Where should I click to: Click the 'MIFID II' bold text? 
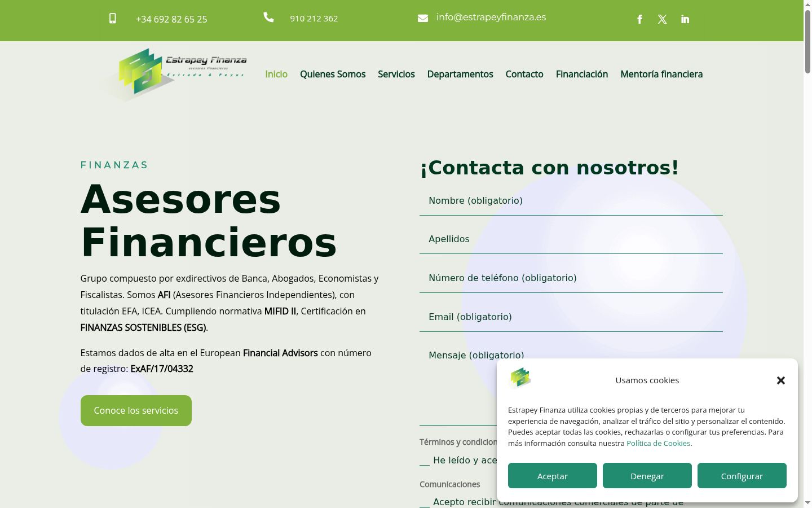click(280, 311)
